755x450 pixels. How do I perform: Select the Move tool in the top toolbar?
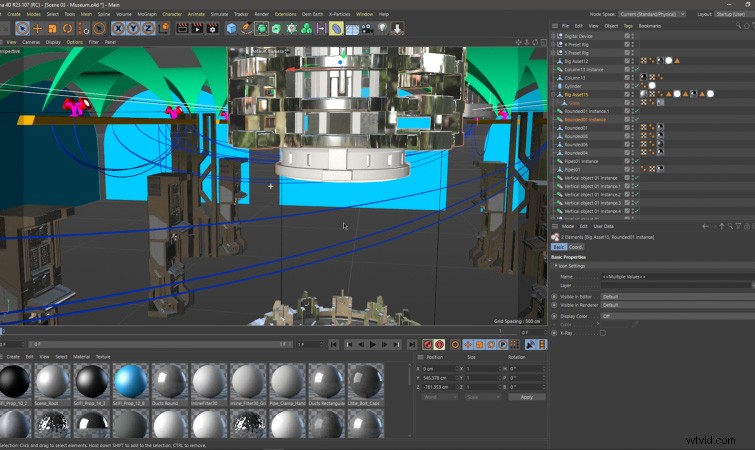point(38,28)
